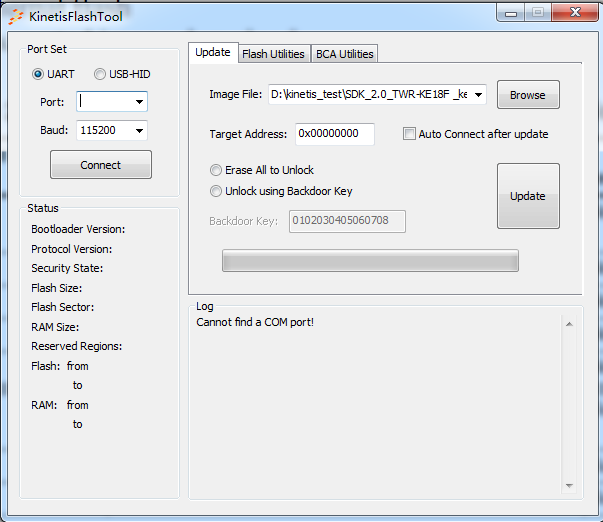Click the KinetisFlashTool title bar icon
The height and width of the screenshot is (522, 603).
16,17
